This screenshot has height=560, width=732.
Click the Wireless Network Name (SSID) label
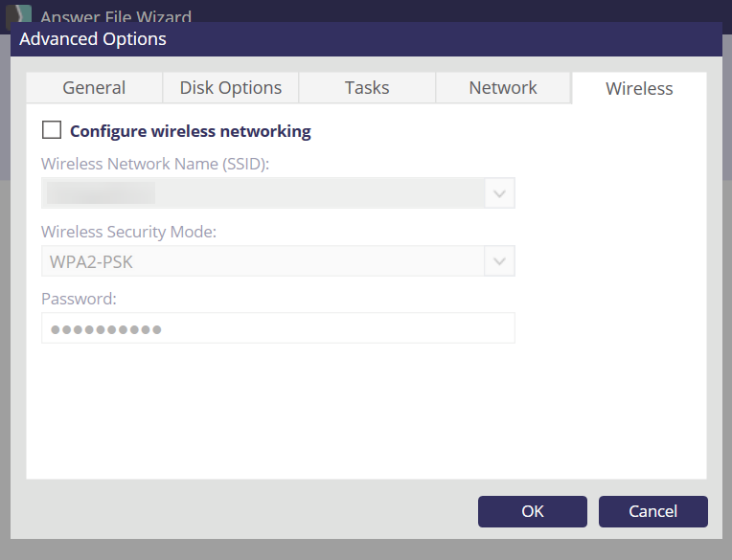(155, 164)
